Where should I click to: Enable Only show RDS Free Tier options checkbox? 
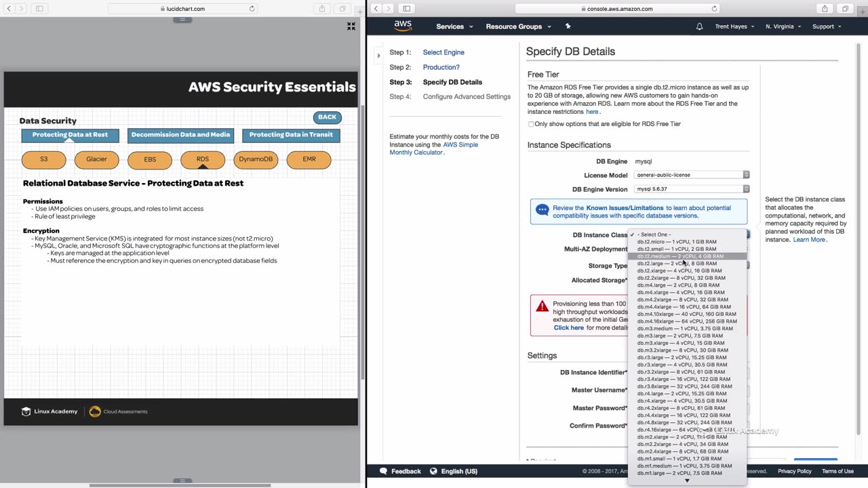(531, 124)
